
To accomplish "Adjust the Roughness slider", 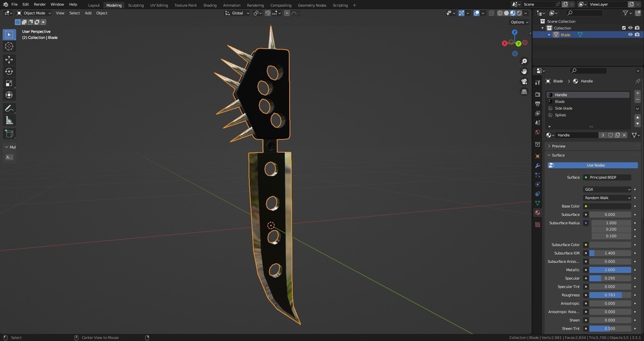I will pos(610,295).
